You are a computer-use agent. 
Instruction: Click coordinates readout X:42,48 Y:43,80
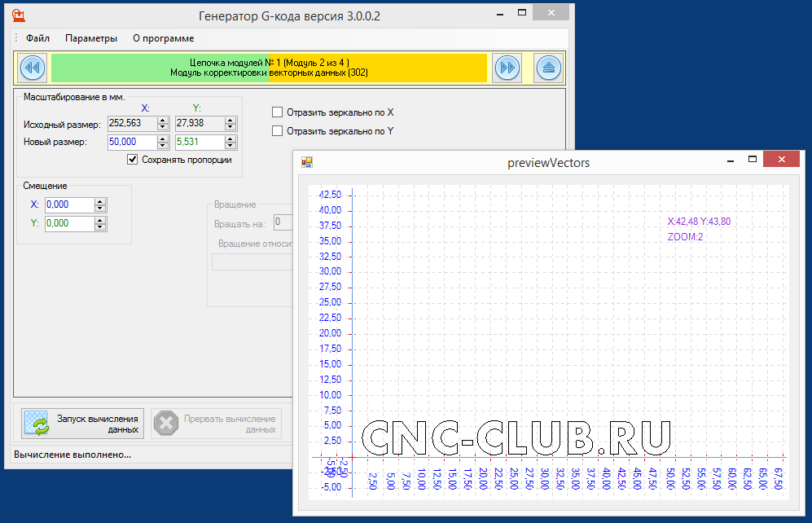[x=699, y=222]
